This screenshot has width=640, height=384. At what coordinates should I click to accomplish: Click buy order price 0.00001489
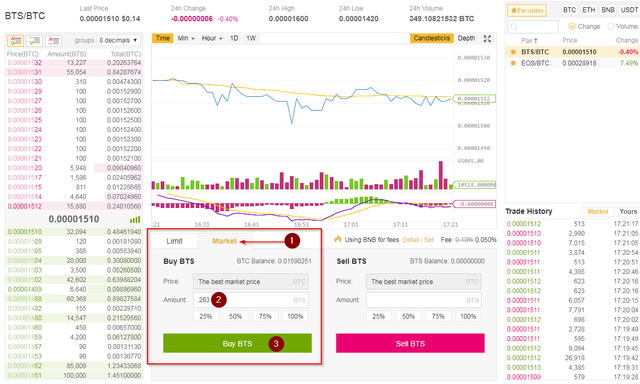24,289
